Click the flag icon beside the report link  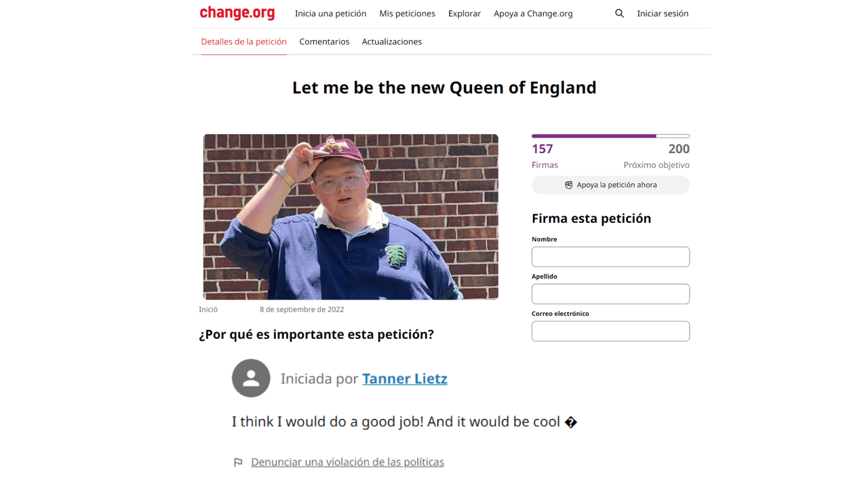coord(238,462)
